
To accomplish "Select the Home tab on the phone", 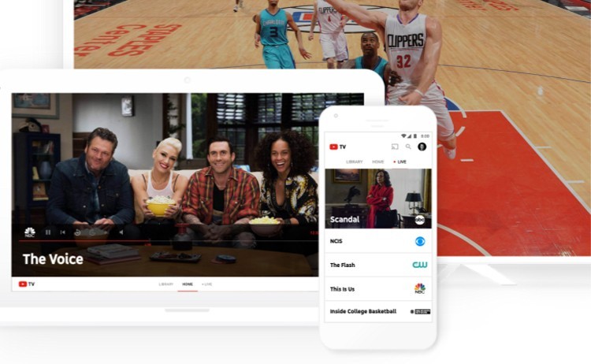I will [x=378, y=162].
